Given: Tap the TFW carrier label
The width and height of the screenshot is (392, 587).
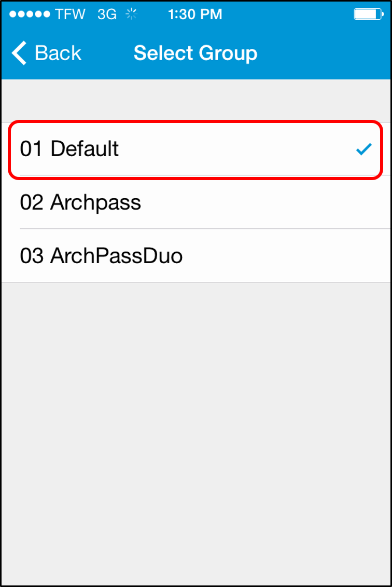Looking at the screenshot, I should tap(71, 14).
